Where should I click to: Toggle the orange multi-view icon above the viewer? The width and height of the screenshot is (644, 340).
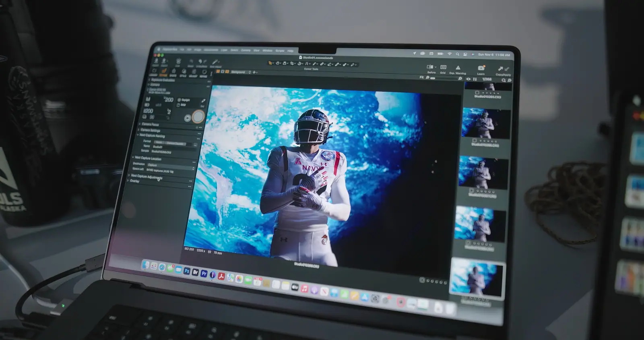pyautogui.click(x=218, y=71)
